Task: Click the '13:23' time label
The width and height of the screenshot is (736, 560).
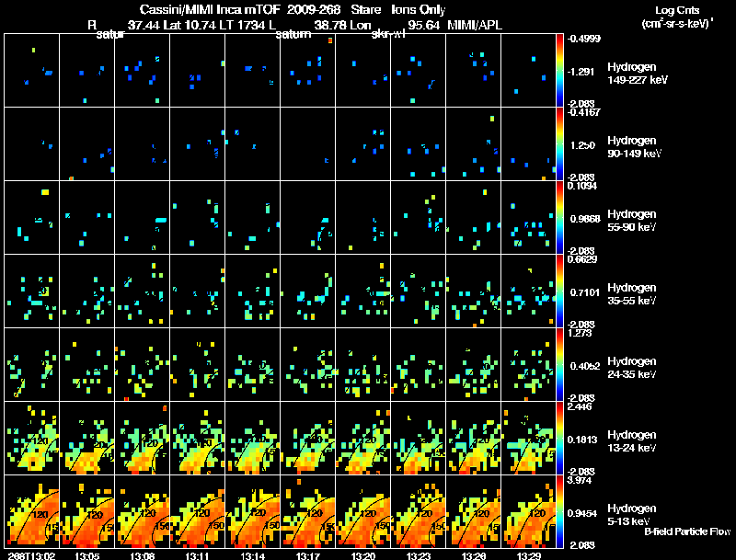Action: pyautogui.click(x=419, y=555)
